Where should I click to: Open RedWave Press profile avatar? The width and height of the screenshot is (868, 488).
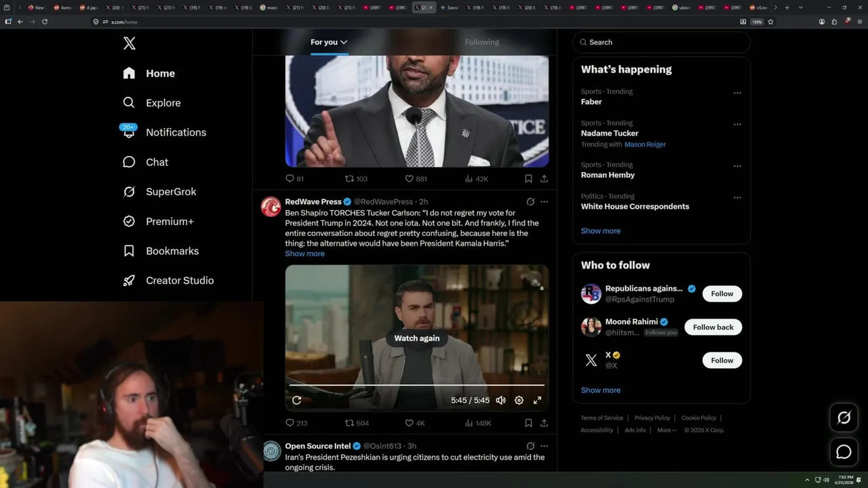(271, 207)
